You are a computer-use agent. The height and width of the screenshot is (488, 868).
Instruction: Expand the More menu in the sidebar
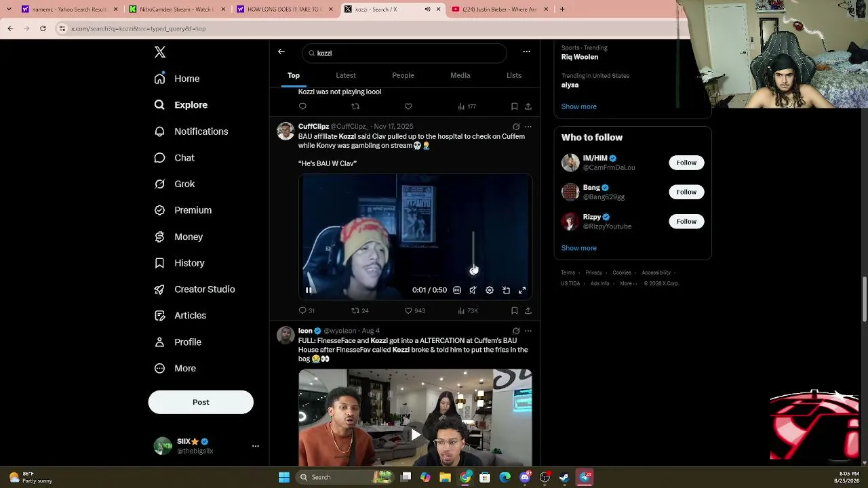point(175,369)
